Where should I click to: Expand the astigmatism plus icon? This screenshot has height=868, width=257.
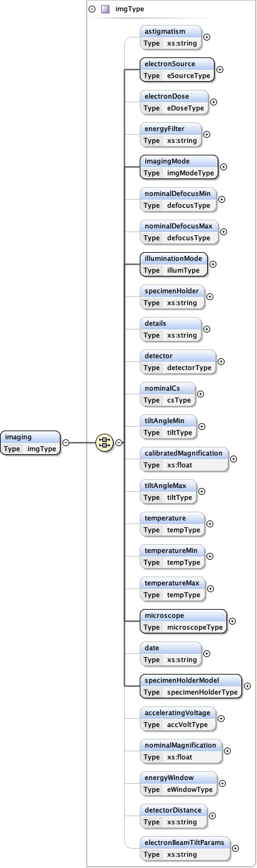207,37
